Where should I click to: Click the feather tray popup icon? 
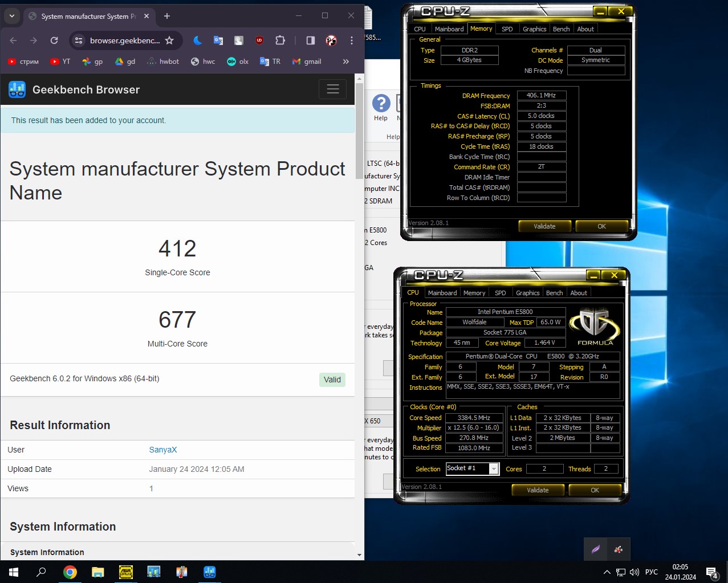[x=596, y=549]
